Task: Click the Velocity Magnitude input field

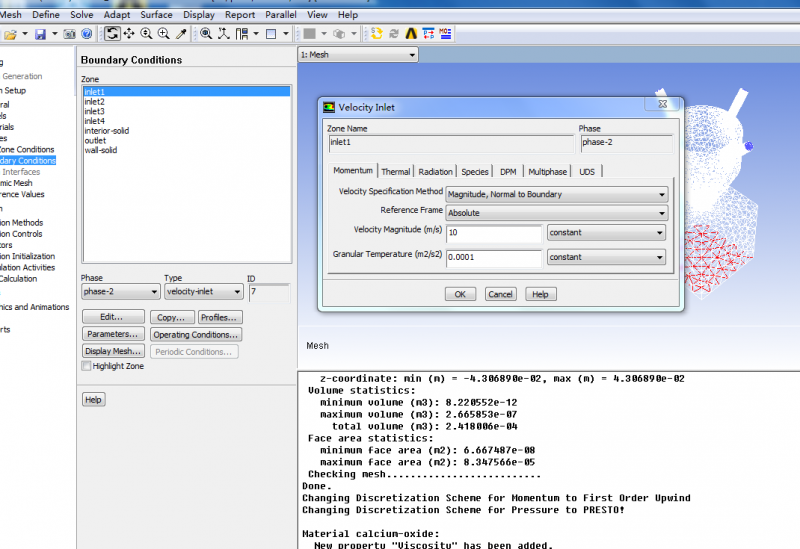Action: coord(493,233)
